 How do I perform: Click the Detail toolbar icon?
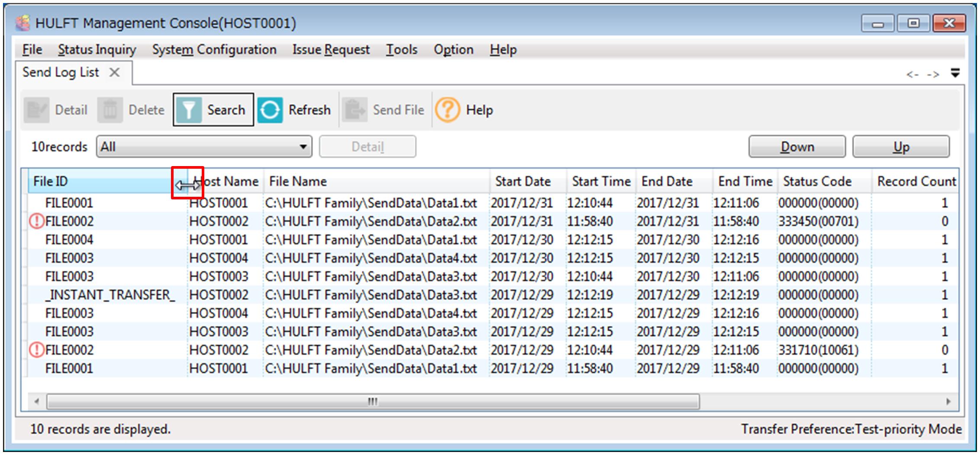pos(36,110)
